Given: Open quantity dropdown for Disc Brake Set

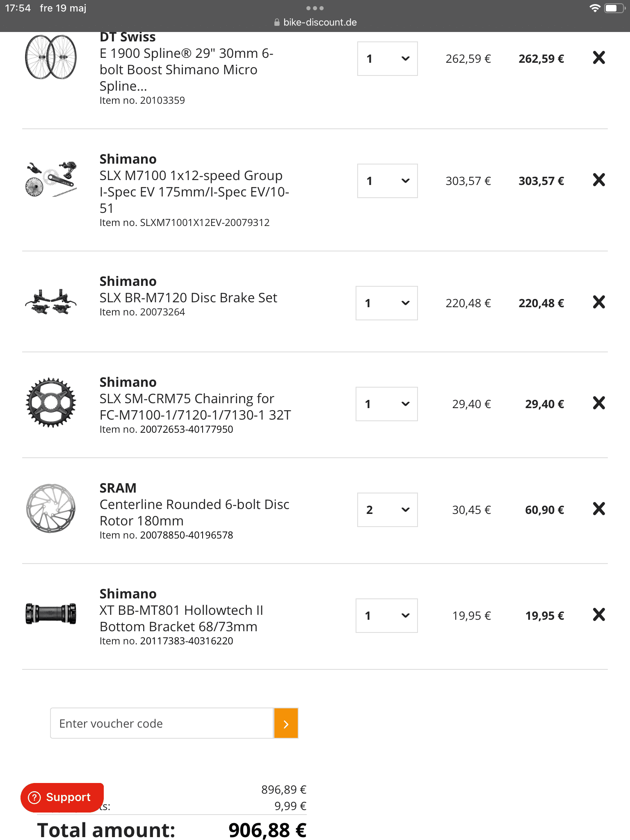Looking at the screenshot, I should click(x=386, y=303).
